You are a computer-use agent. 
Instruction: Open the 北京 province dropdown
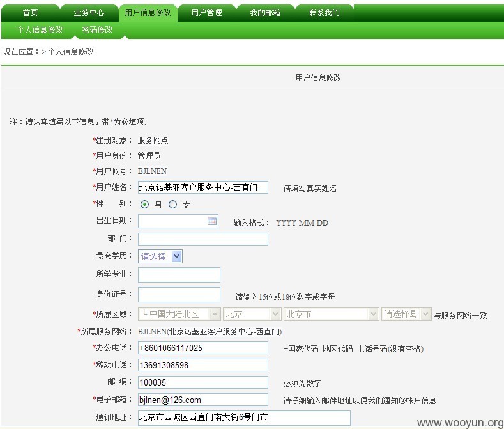tap(252, 314)
